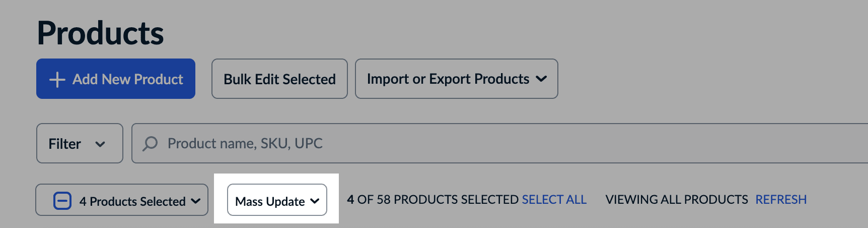Click the chevron beside 4 Products Selected
Viewport: 868px width, 228px height.
click(196, 201)
